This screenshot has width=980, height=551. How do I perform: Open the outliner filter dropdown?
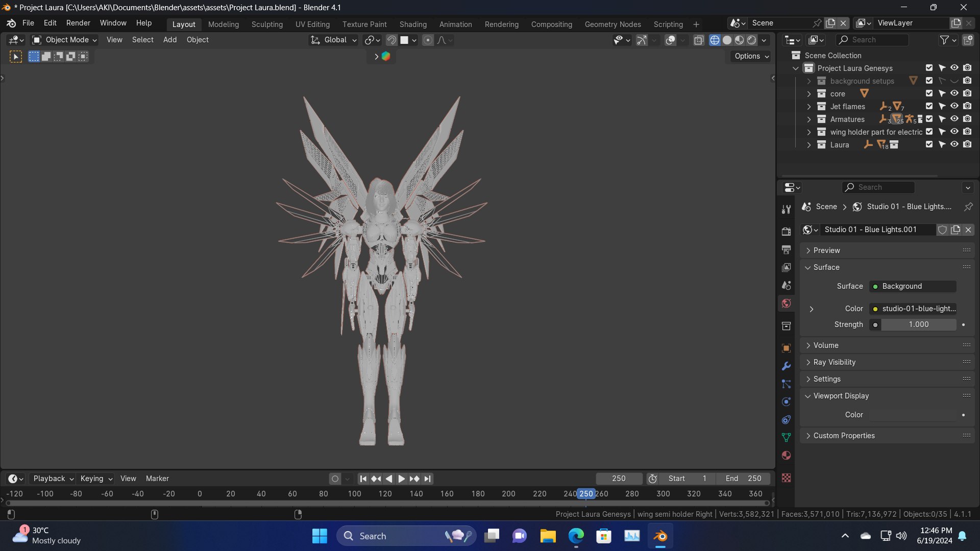coord(948,40)
